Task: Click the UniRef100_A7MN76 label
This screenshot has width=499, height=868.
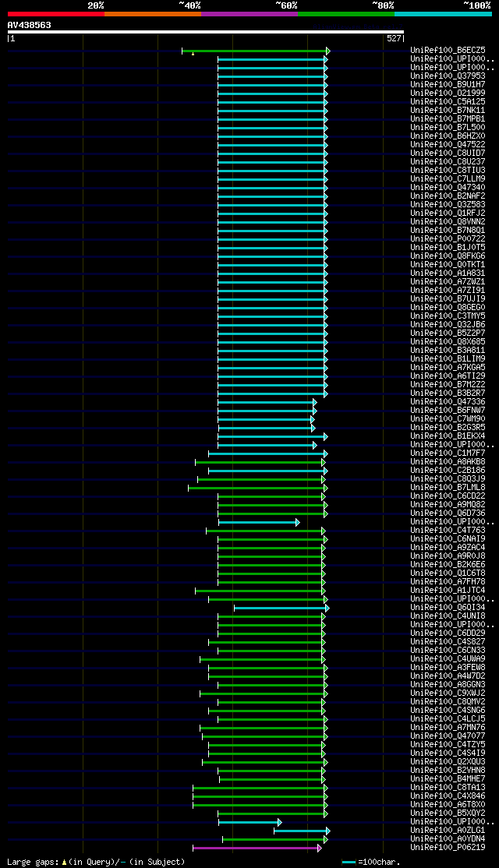Action: pos(448,728)
